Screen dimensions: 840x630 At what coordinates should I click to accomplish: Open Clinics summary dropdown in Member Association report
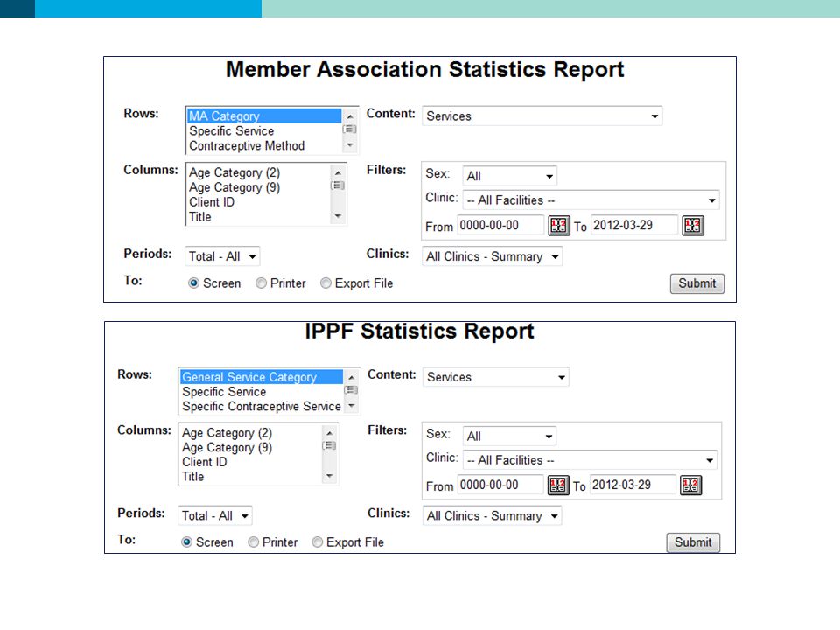point(493,256)
